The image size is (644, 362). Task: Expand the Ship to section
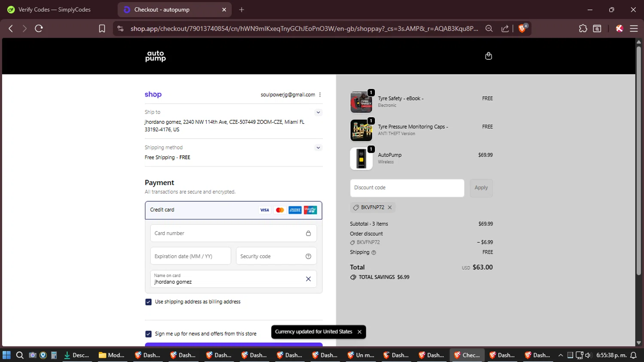318,113
